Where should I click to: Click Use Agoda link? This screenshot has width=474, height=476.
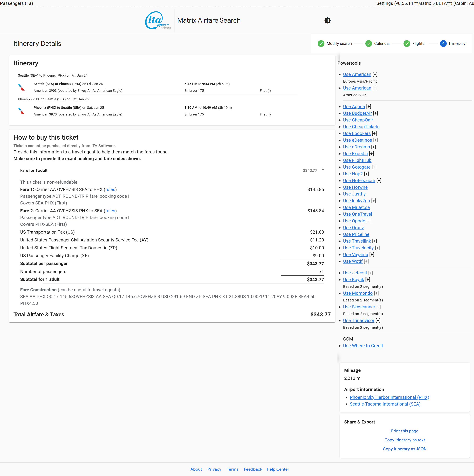[x=354, y=107]
